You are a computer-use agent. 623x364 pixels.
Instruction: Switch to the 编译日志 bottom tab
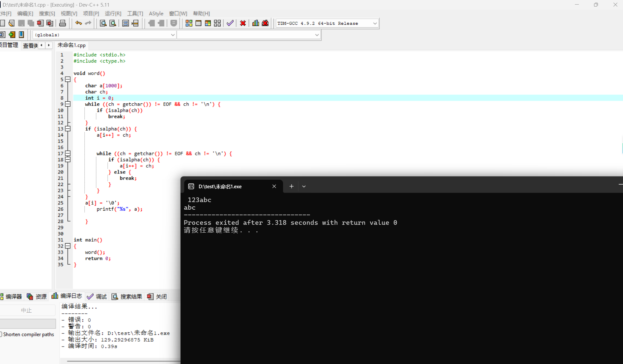(67, 296)
